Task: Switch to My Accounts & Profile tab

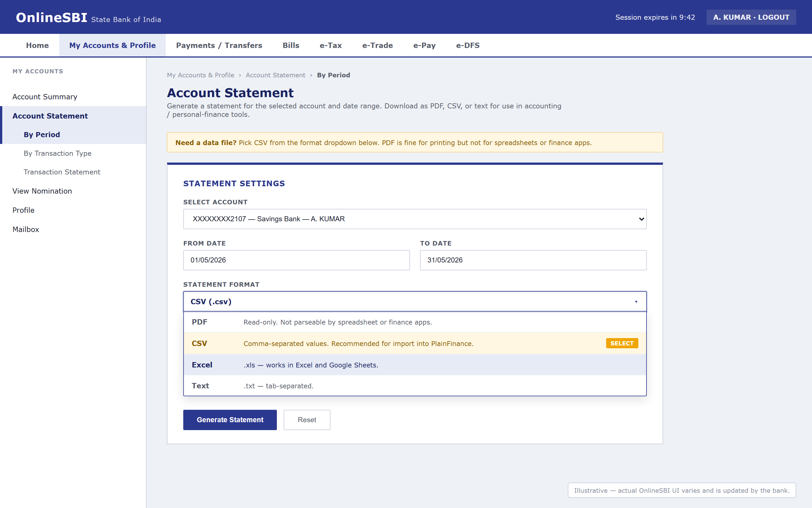Action: [112, 45]
